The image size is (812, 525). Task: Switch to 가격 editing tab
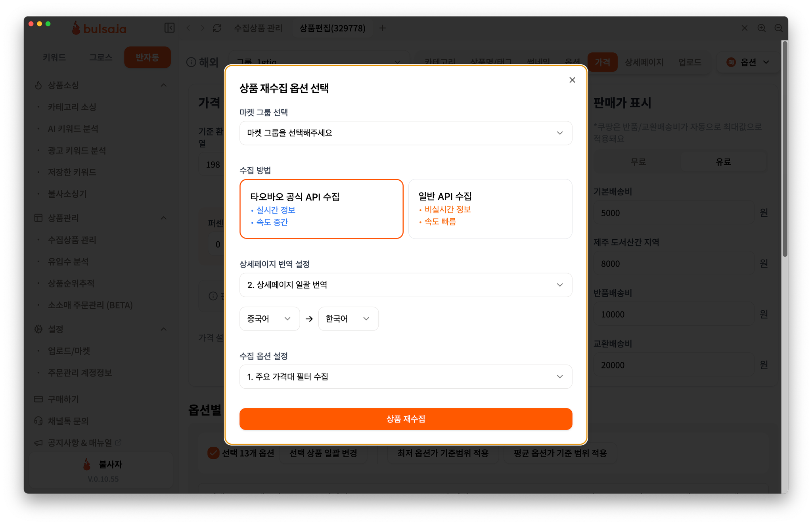click(x=602, y=62)
